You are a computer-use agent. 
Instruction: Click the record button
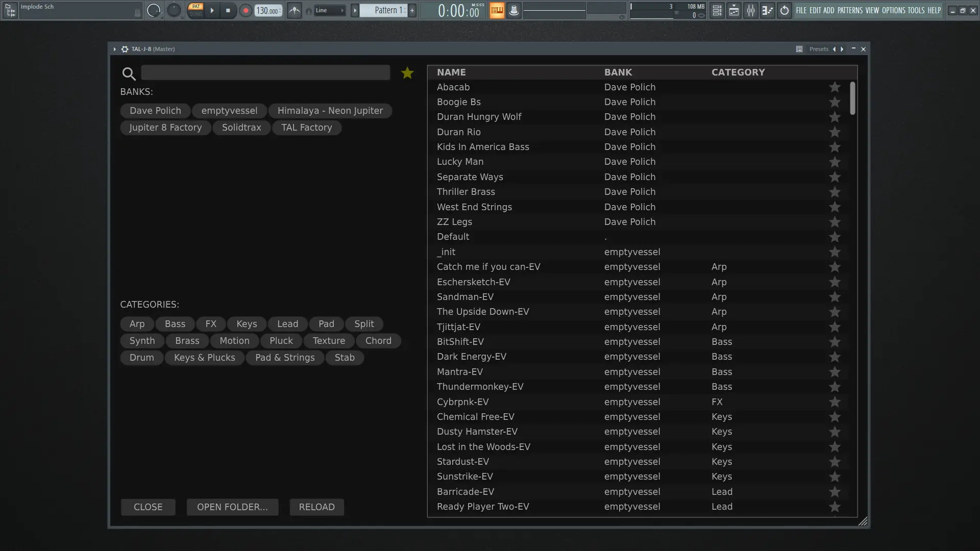pos(246,10)
